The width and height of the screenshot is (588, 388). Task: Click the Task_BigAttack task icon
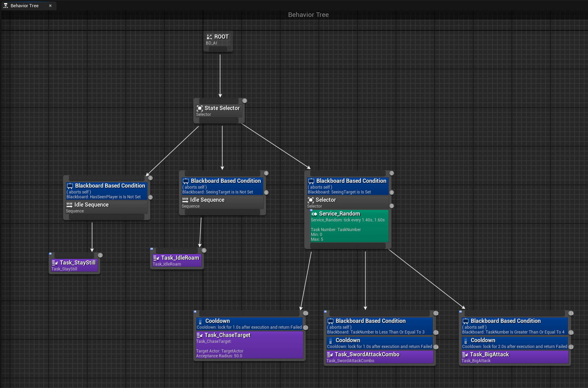click(465, 355)
